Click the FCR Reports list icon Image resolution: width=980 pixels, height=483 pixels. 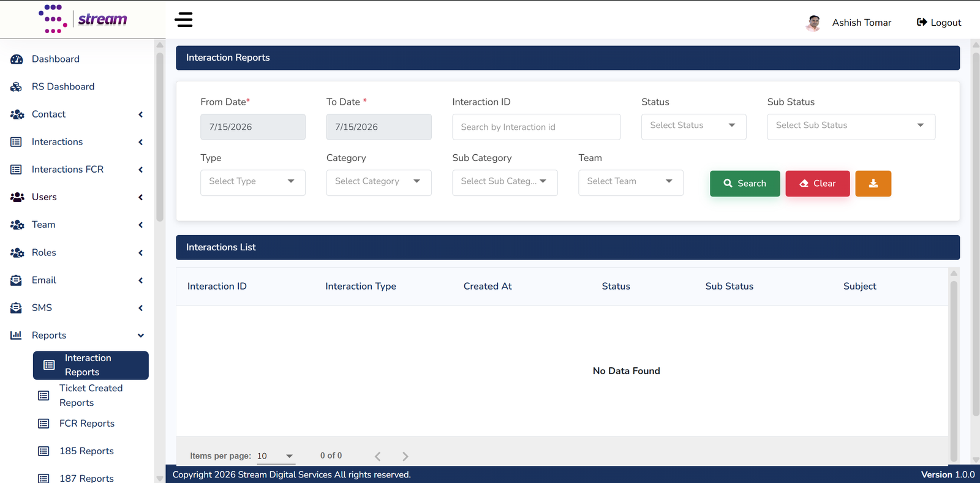(x=43, y=424)
